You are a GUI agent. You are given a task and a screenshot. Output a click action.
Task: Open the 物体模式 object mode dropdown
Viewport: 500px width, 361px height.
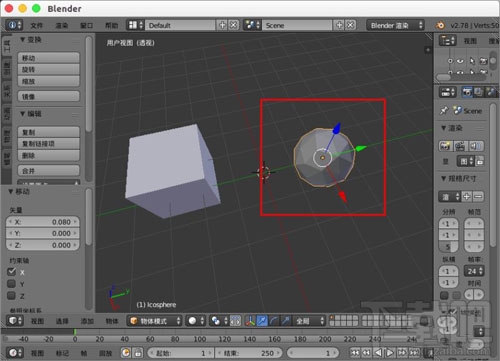pos(155,321)
